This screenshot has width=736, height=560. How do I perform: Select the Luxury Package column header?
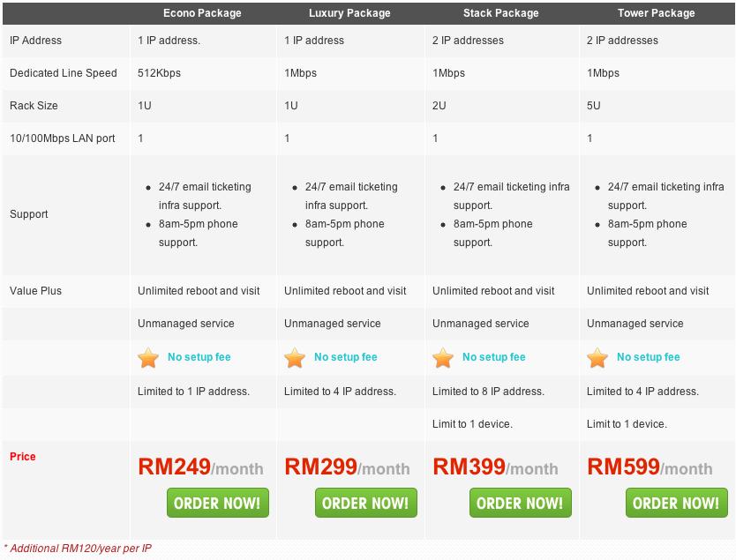(x=349, y=13)
